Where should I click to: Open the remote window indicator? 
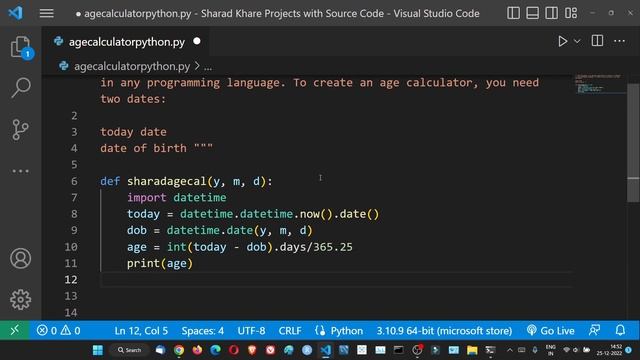point(15,330)
